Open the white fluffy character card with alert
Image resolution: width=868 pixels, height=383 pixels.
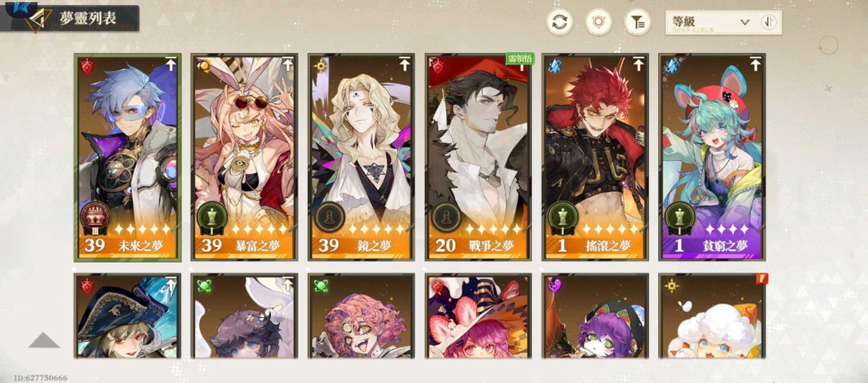[712, 315]
